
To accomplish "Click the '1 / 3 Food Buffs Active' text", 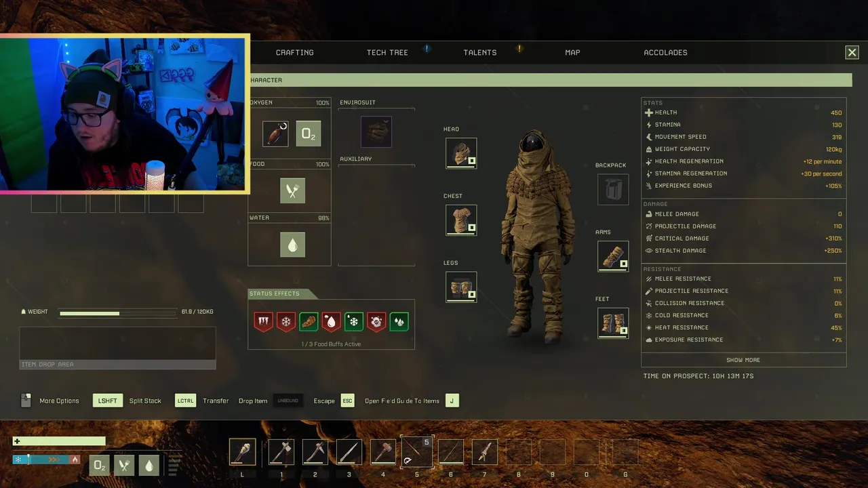I will (x=331, y=344).
